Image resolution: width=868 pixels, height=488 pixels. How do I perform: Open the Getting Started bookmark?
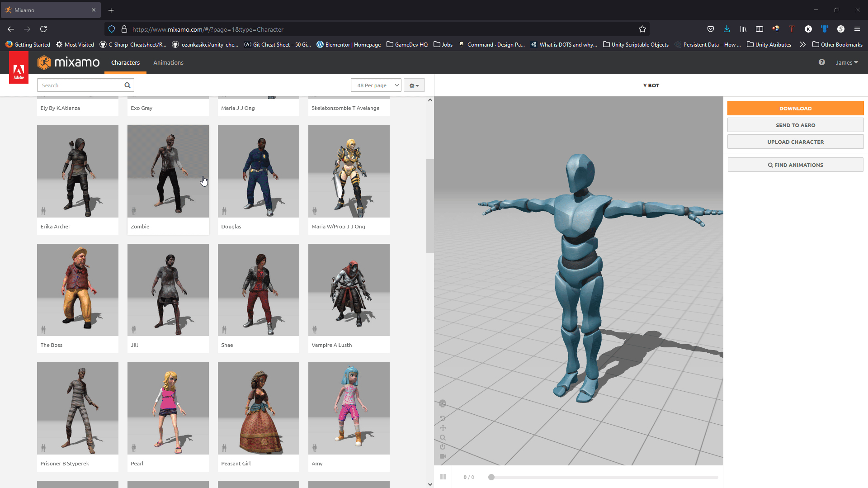pyautogui.click(x=28, y=44)
